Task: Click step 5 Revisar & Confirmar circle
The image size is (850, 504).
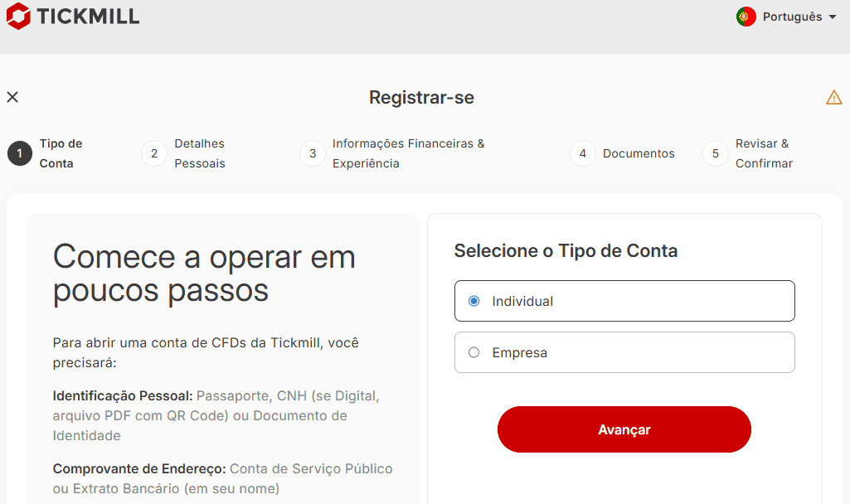Action: coord(715,153)
